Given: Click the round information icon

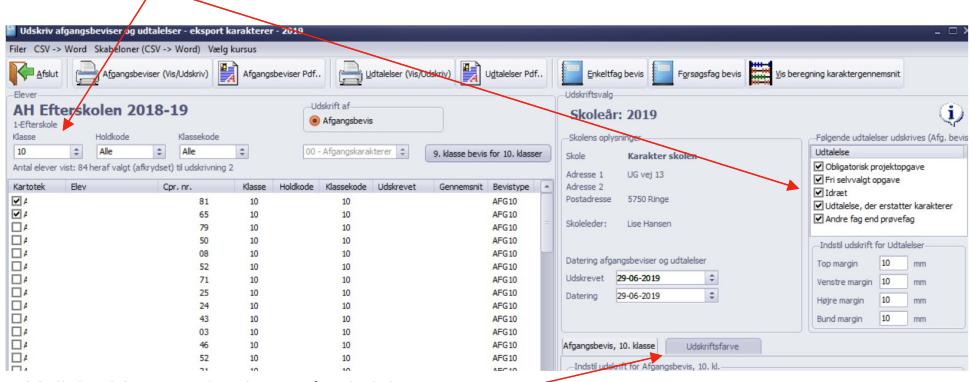Looking at the screenshot, I should pos(951,114).
